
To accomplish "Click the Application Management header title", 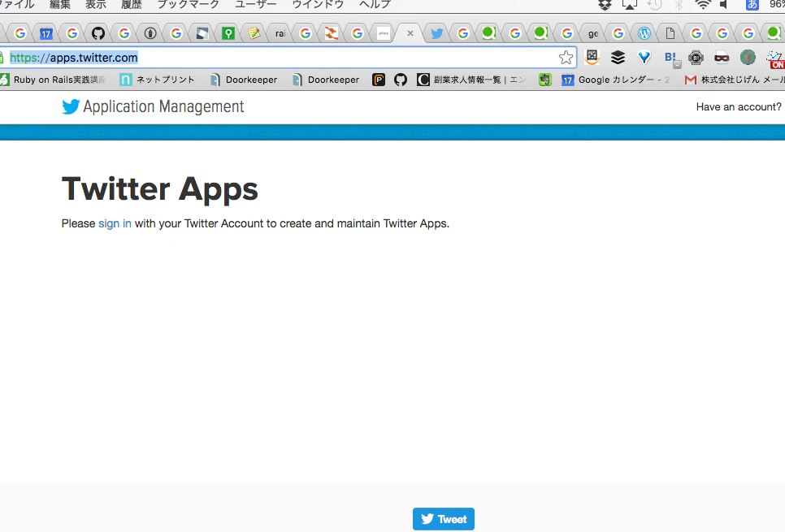I will coord(163,106).
